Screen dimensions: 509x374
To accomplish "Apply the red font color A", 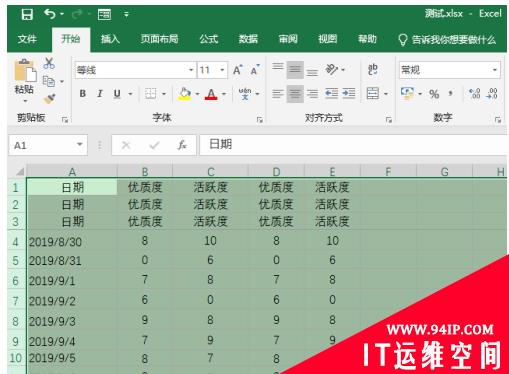I will click(211, 94).
